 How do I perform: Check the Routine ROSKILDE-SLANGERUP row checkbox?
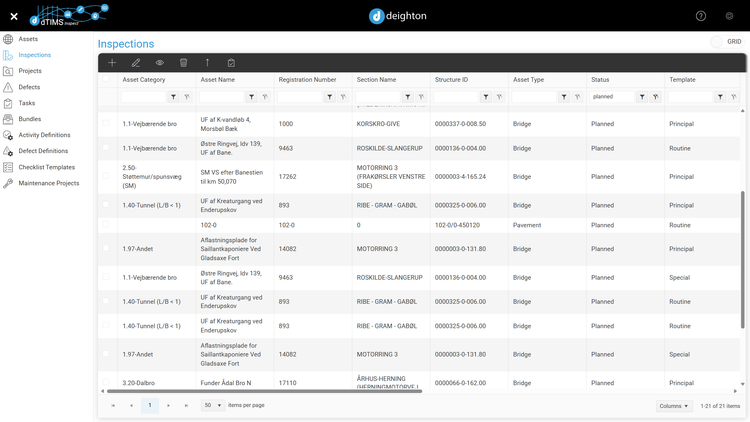(106, 148)
